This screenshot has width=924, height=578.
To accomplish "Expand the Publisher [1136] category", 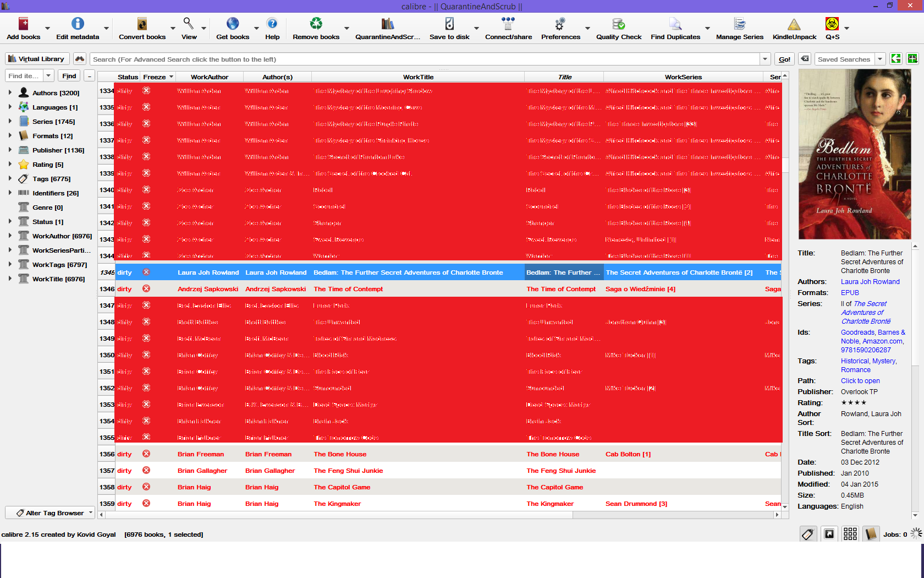I will pos(10,150).
